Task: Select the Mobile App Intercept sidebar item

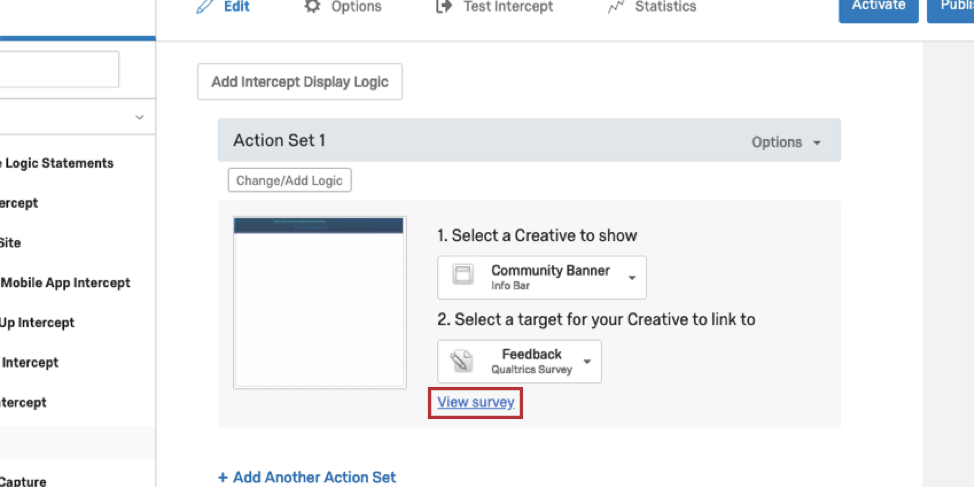Action: [65, 283]
